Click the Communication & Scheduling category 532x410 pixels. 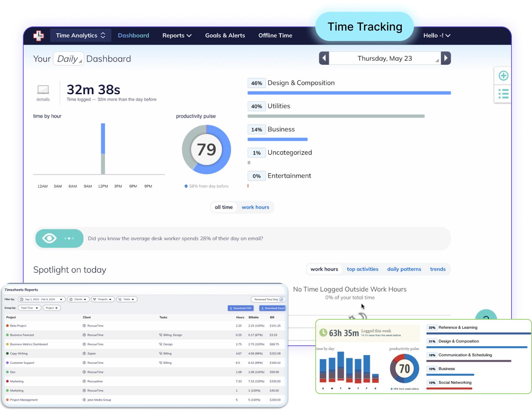pyautogui.click(x=465, y=355)
